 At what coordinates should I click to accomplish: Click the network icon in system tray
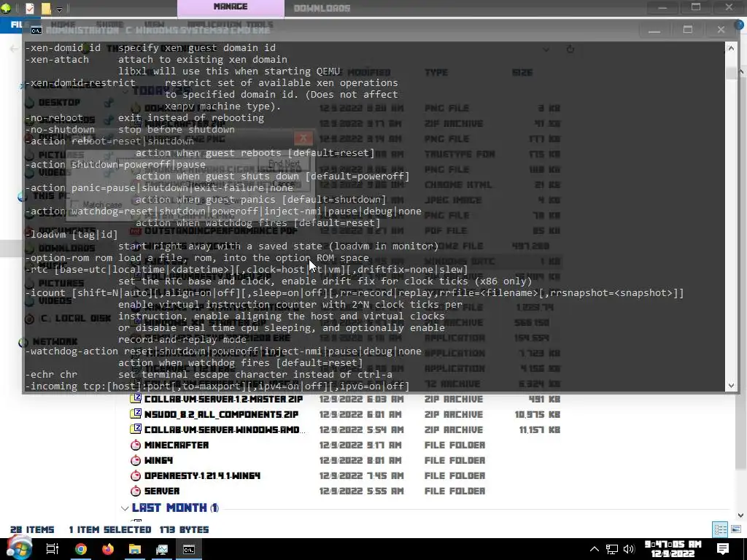click(612, 549)
